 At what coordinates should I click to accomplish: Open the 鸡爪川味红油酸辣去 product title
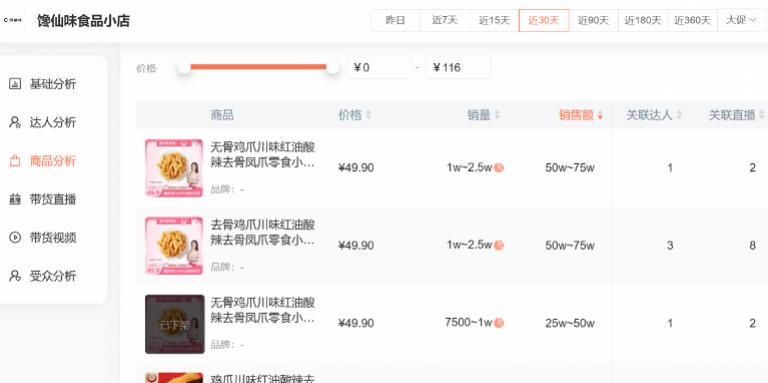[263, 379]
